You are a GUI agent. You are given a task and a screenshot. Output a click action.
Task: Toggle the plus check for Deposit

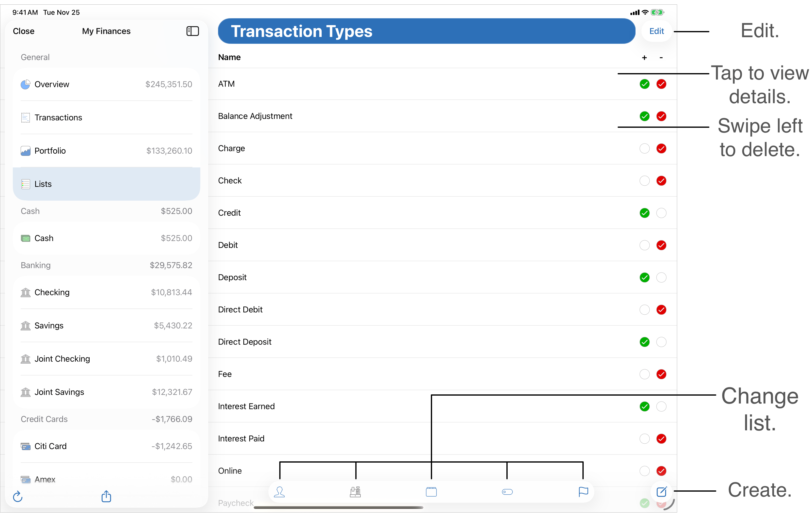click(x=644, y=277)
